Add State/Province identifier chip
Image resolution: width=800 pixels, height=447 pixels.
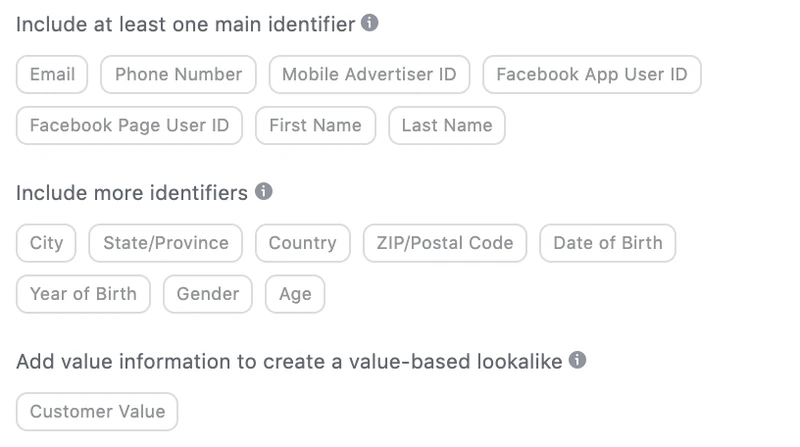[165, 243]
